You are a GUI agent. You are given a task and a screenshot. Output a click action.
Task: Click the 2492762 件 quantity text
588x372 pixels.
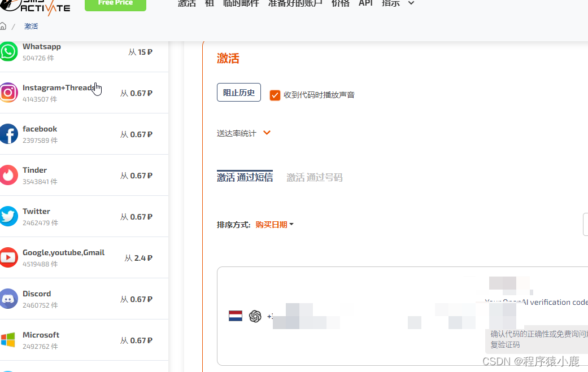click(x=40, y=347)
